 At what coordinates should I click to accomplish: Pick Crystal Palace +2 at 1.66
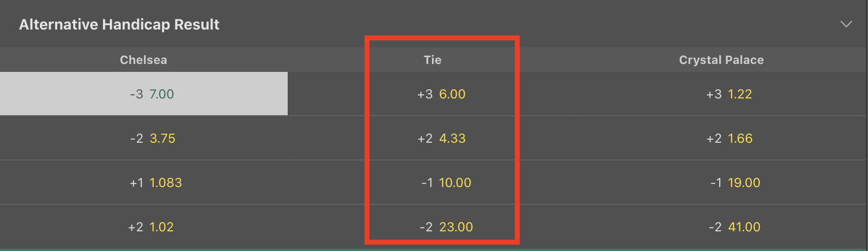[x=722, y=138]
